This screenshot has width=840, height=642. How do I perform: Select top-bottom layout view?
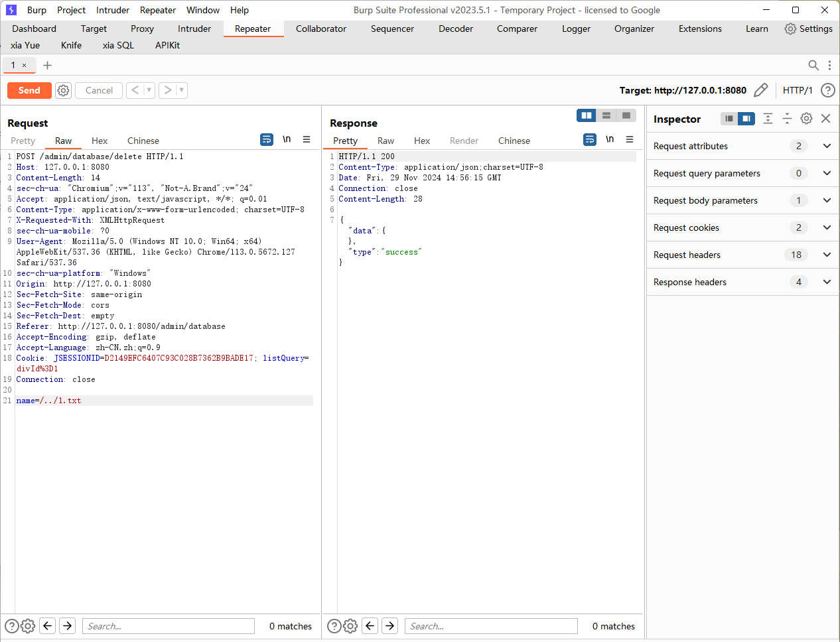click(x=606, y=115)
